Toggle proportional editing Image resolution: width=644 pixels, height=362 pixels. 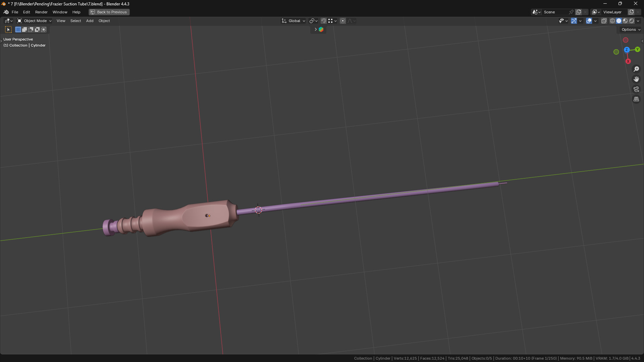343,21
